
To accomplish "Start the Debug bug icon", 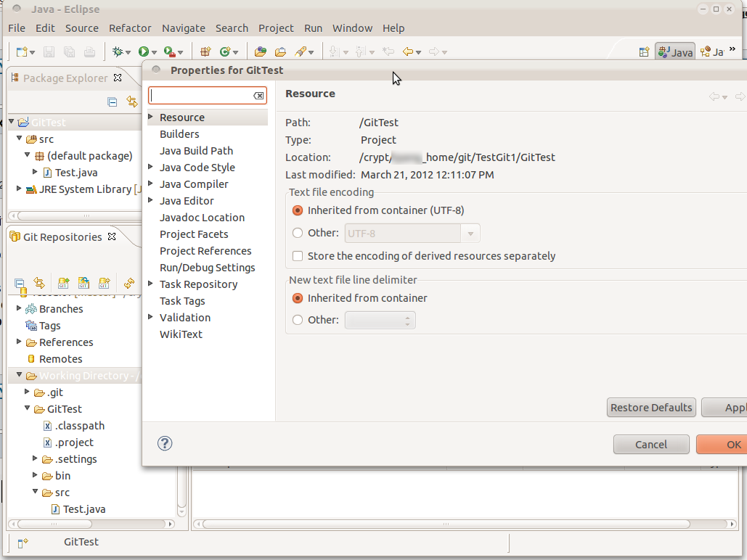I will coord(117,52).
